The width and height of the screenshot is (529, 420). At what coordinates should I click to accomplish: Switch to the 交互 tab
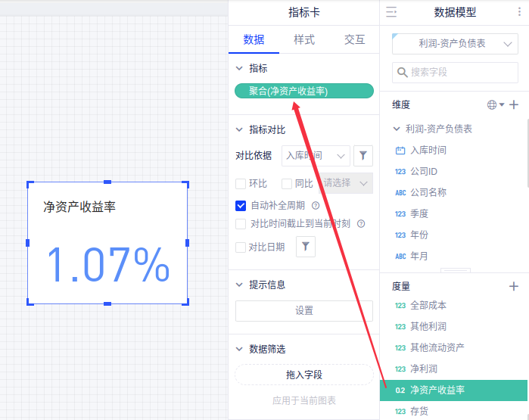(x=354, y=40)
